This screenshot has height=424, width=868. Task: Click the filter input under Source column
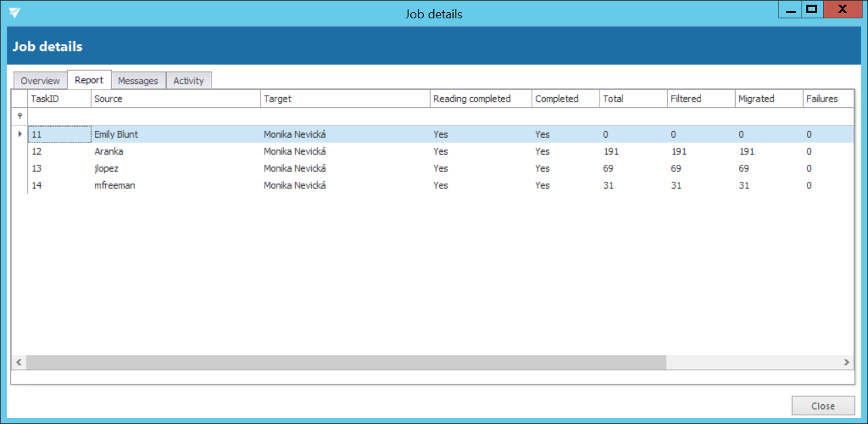pyautogui.click(x=176, y=116)
